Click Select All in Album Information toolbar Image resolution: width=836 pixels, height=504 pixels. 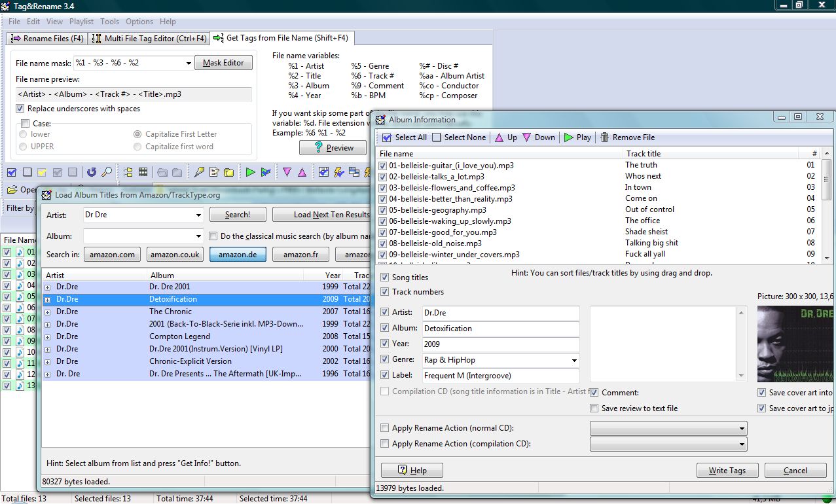[x=404, y=137]
